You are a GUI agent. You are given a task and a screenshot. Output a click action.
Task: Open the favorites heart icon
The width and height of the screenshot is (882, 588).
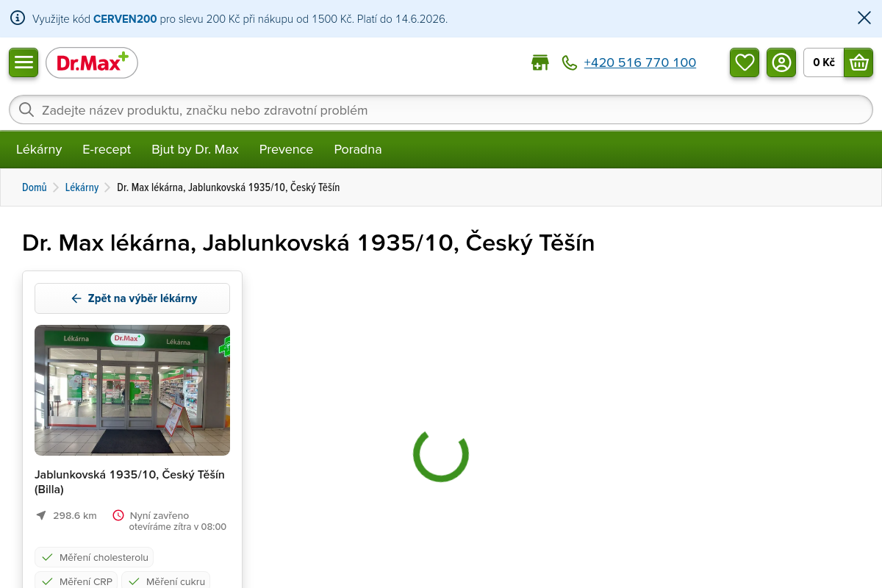coord(745,62)
